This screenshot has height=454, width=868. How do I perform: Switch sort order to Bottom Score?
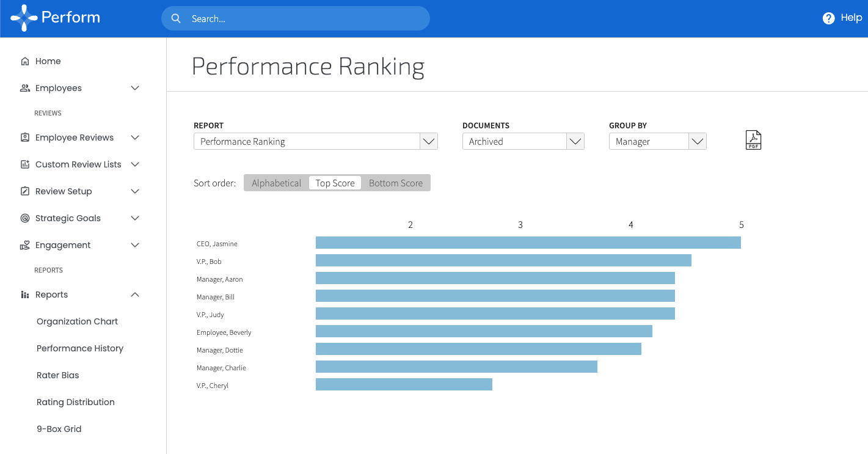(x=396, y=183)
